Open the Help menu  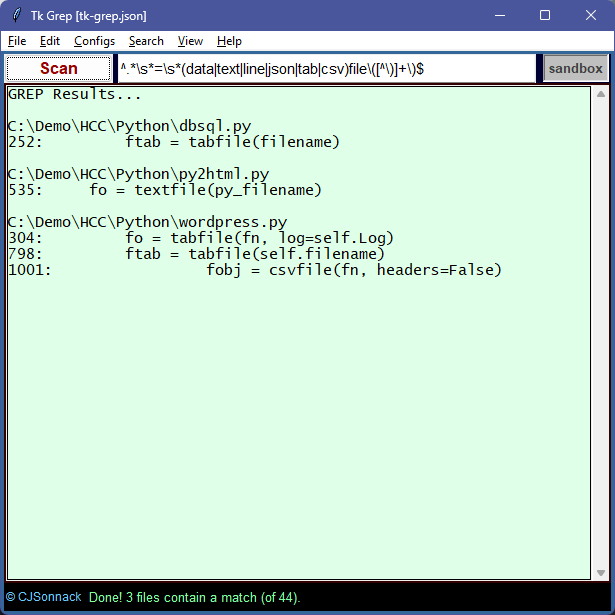229,41
